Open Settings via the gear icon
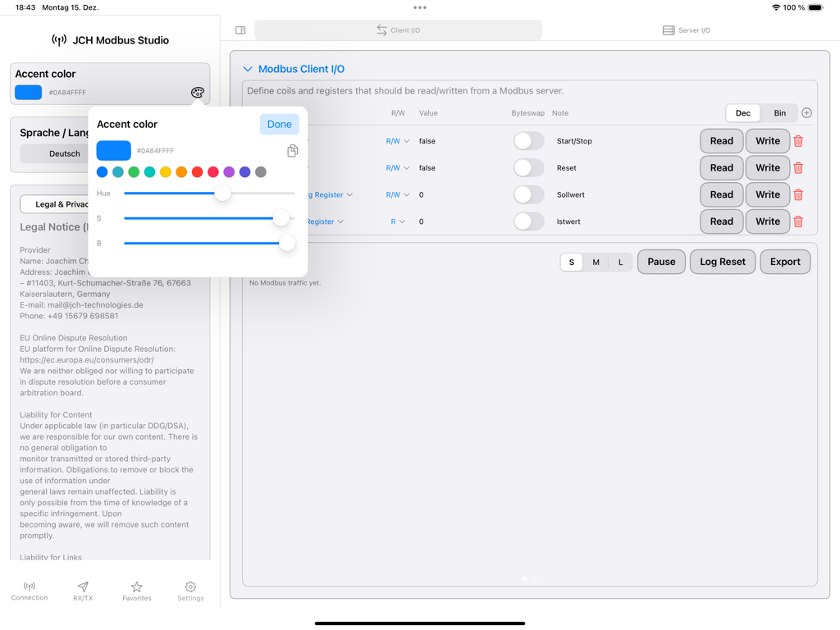Screen dimensions: 840x630 pos(189,591)
